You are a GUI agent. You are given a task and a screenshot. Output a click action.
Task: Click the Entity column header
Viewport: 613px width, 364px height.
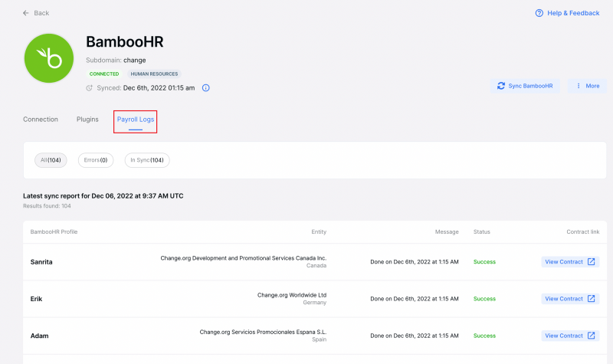click(319, 232)
